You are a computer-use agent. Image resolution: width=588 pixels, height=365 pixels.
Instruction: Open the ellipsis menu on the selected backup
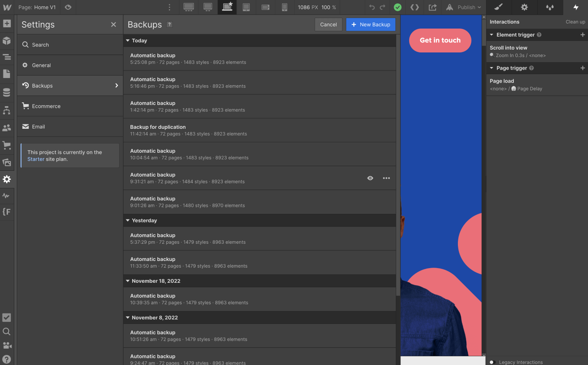386,178
